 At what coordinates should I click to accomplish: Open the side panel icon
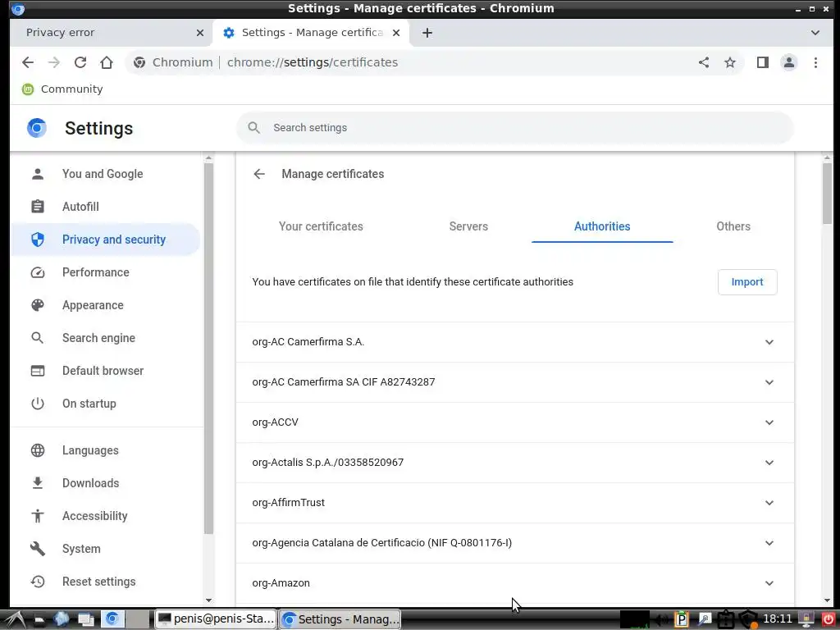click(763, 62)
